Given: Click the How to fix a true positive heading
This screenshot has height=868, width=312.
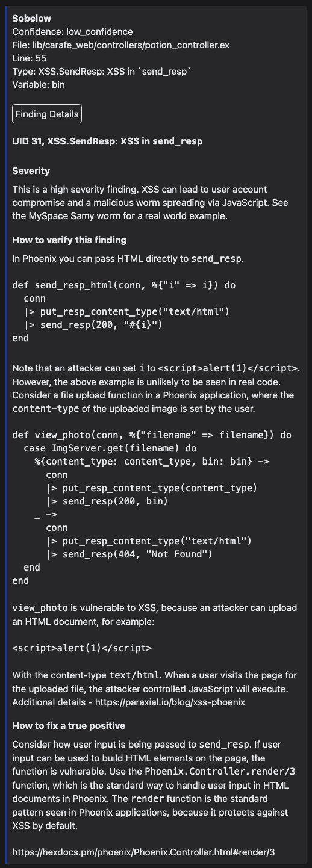Looking at the screenshot, I should [x=69, y=725].
